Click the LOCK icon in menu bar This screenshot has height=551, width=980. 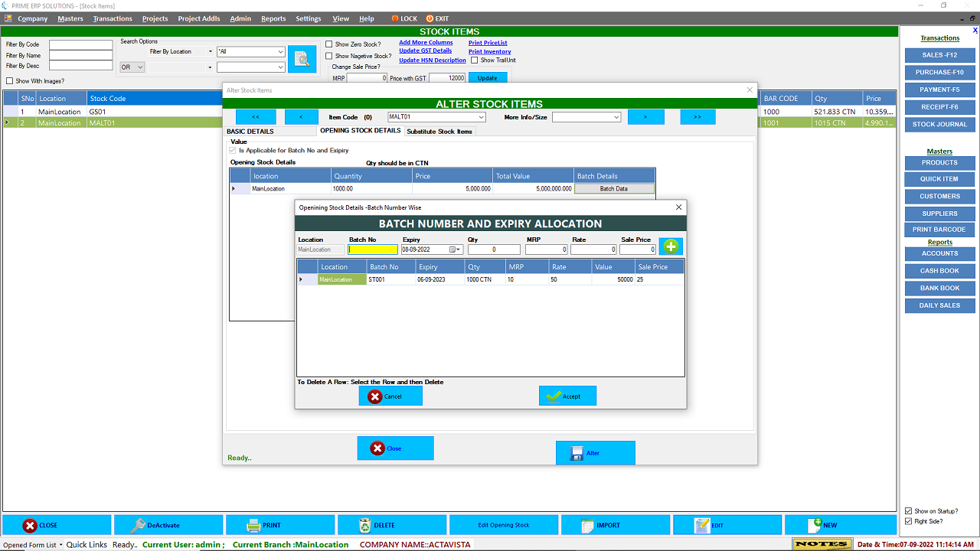click(x=395, y=18)
